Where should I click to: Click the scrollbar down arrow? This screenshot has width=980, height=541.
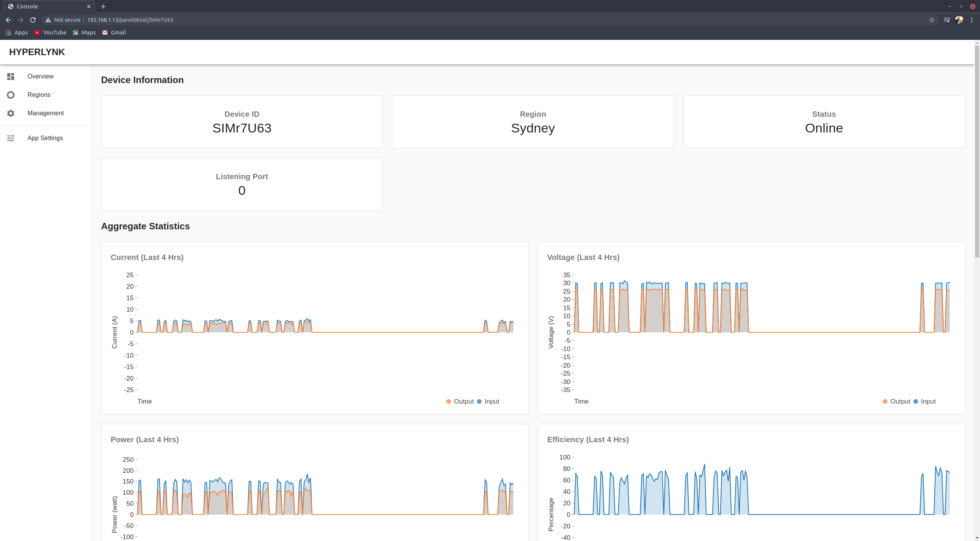pyautogui.click(x=977, y=538)
